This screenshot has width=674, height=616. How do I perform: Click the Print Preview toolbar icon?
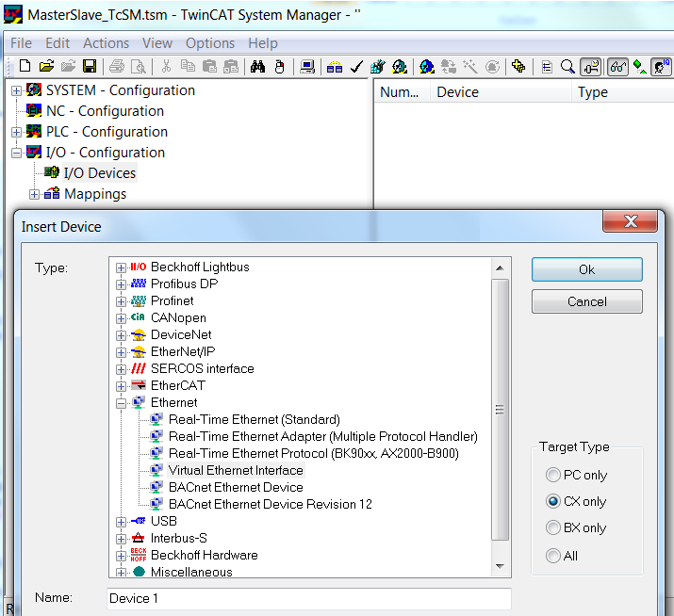click(x=139, y=67)
